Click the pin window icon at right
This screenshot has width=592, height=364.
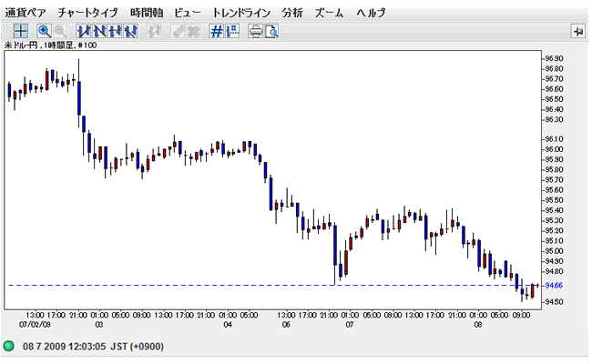tap(578, 32)
